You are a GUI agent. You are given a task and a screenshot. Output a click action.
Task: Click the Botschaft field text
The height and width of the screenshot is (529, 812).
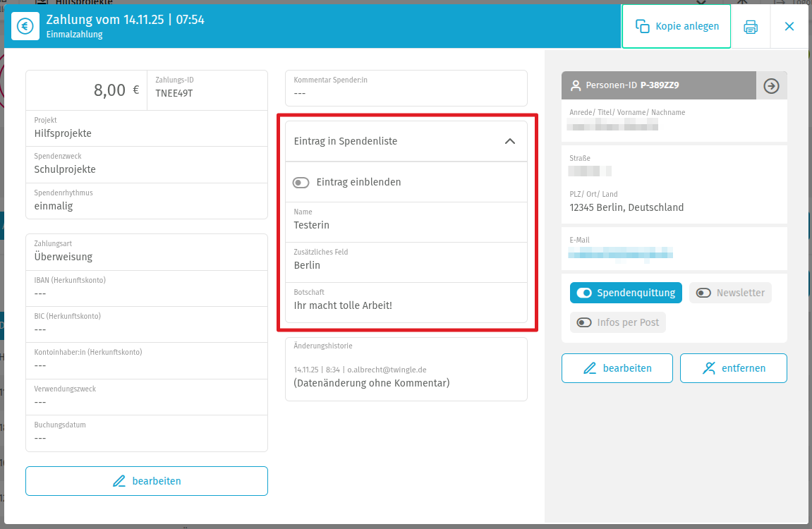[x=343, y=305]
